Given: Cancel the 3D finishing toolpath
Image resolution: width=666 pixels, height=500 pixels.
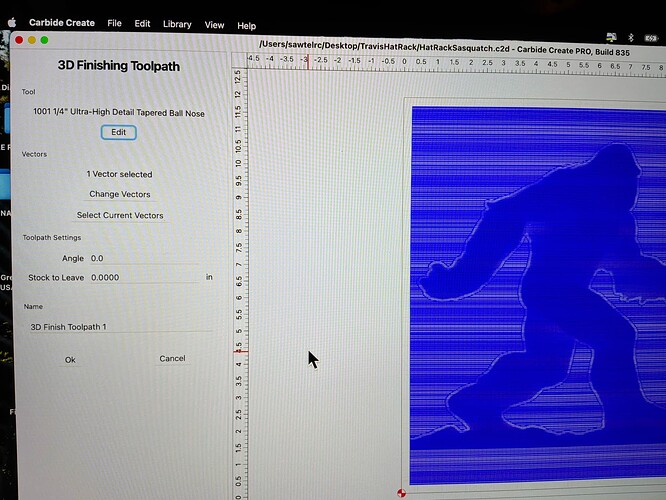Looking at the screenshot, I should (172, 359).
